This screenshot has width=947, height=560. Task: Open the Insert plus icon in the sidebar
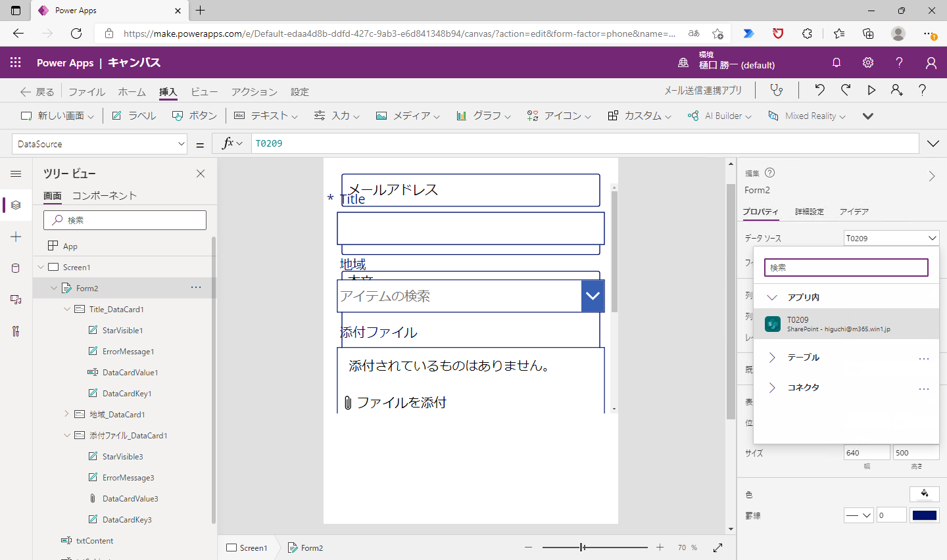[16, 237]
